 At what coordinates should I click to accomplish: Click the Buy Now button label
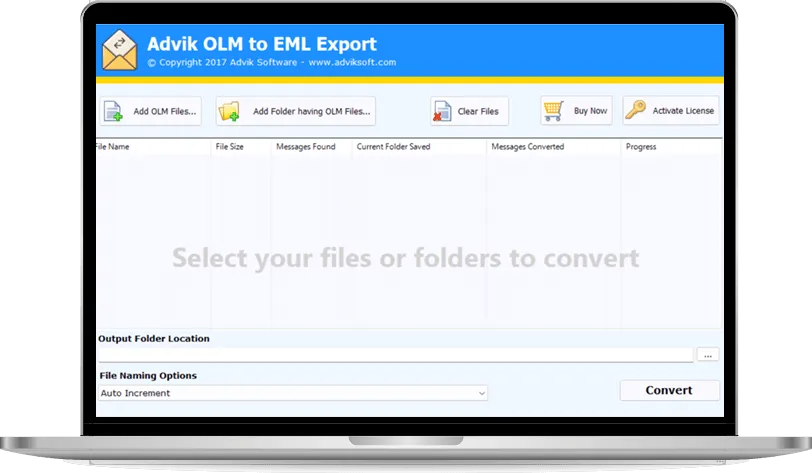590,111
